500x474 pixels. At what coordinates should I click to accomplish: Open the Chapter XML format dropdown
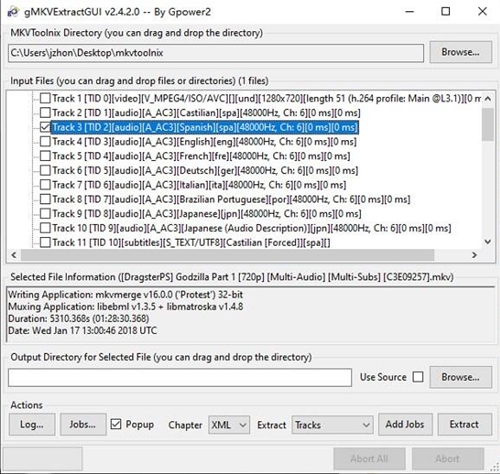click(x=229, y=425)
